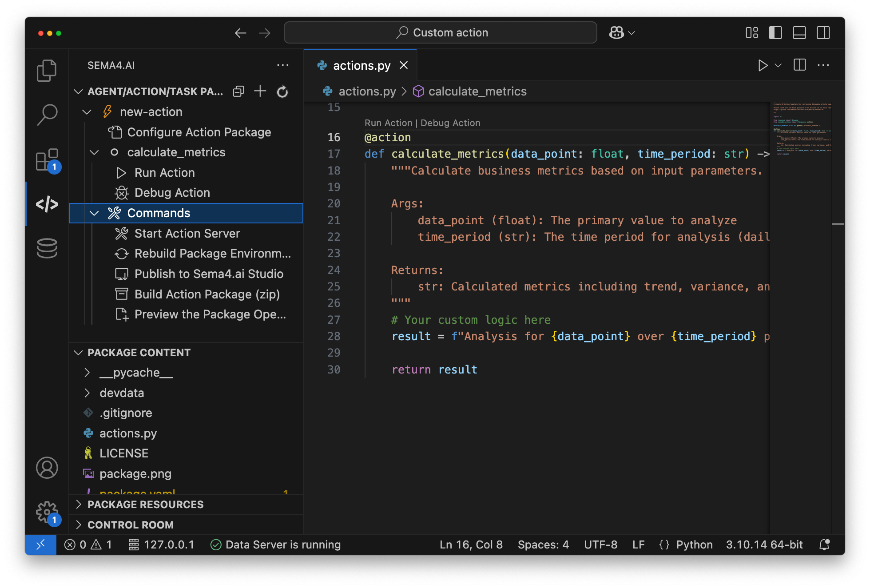Run the Python file with play button
This screenshot has width=870, height=588.
point(763,65)
